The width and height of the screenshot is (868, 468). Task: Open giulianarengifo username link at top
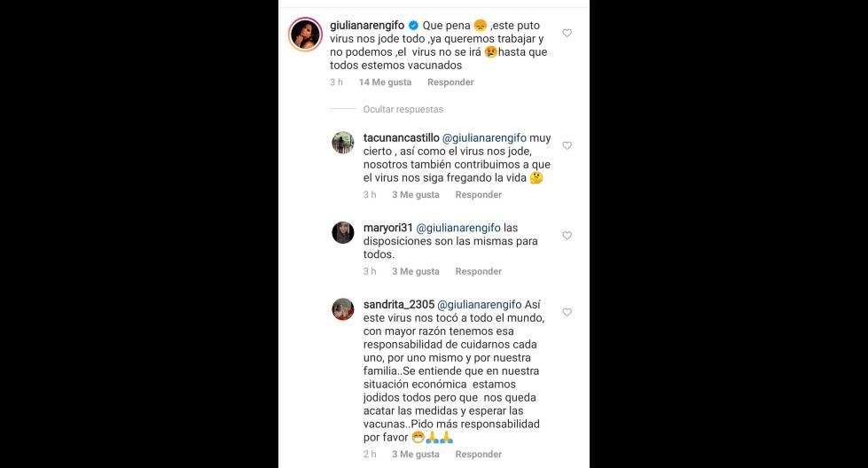click(x=367, y=26)
